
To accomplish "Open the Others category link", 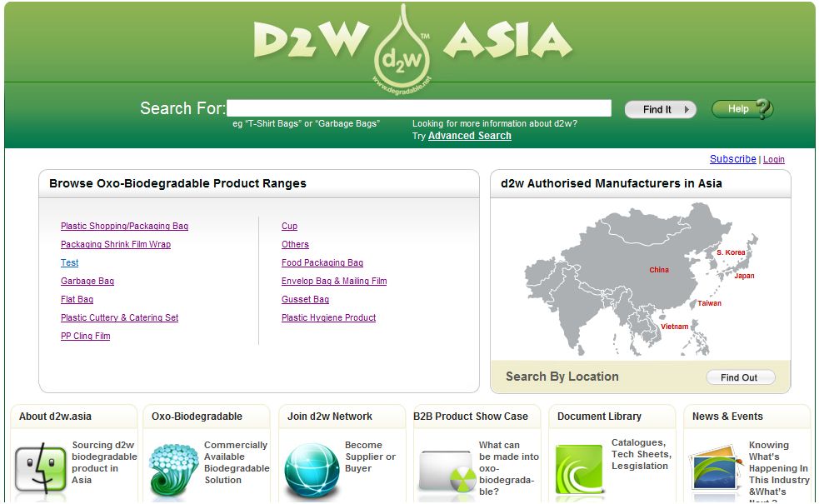I will pos(295,244).
